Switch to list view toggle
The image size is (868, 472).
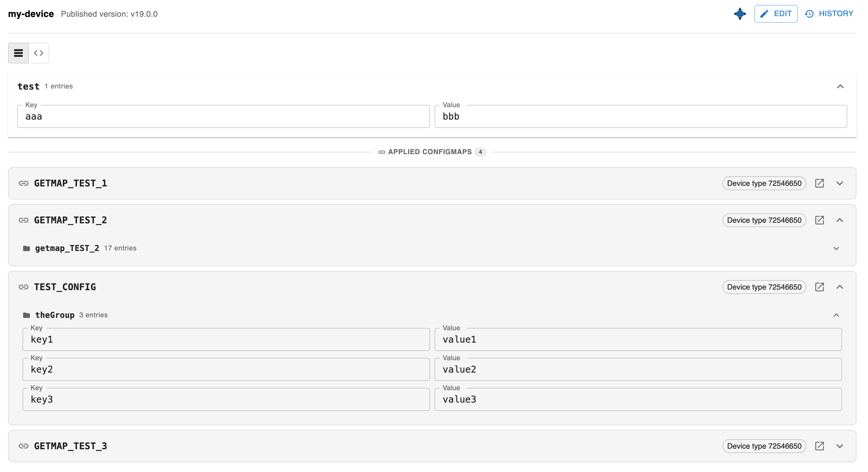tap(18, 53)
